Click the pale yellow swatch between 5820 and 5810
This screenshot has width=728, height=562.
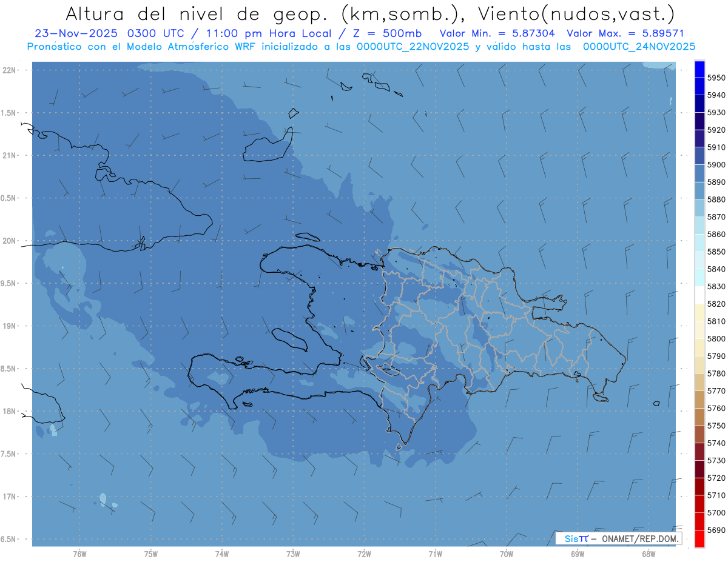pos(699,312)
